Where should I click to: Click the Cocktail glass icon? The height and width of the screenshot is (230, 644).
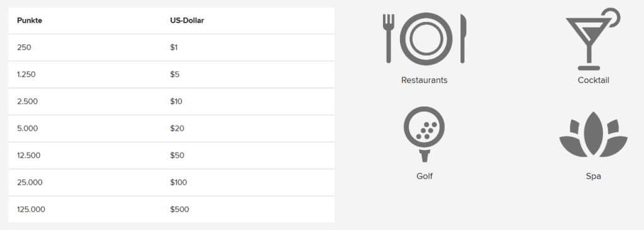pyautogui.click(x=592, y=38)
